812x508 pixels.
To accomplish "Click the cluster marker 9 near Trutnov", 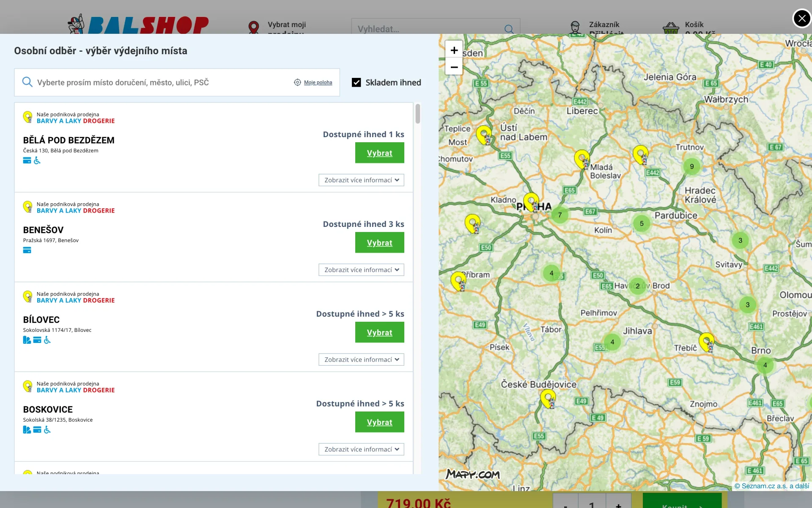I will (x=692, y=166).
